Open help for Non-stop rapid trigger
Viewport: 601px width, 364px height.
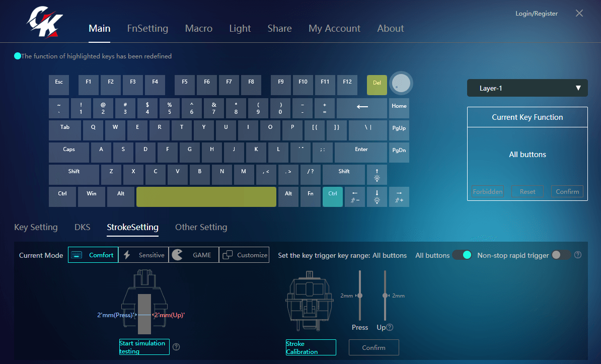[x=578, y=255]
